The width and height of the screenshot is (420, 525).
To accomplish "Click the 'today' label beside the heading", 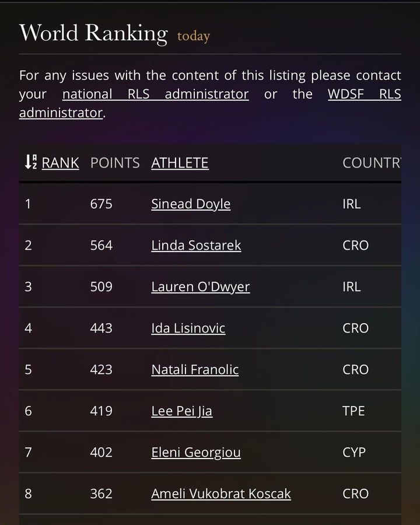I will tap(194, 36).
